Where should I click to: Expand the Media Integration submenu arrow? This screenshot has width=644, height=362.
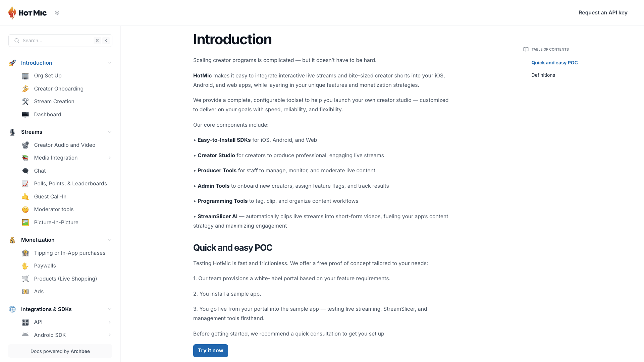(110, 158)
